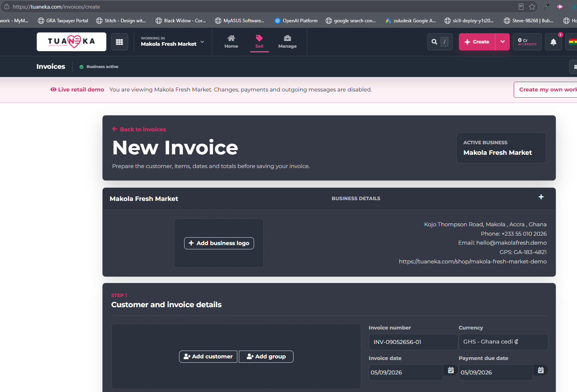Expand the Create button dropdown arrow
The image size is (577, 392).
click(502, 42)
